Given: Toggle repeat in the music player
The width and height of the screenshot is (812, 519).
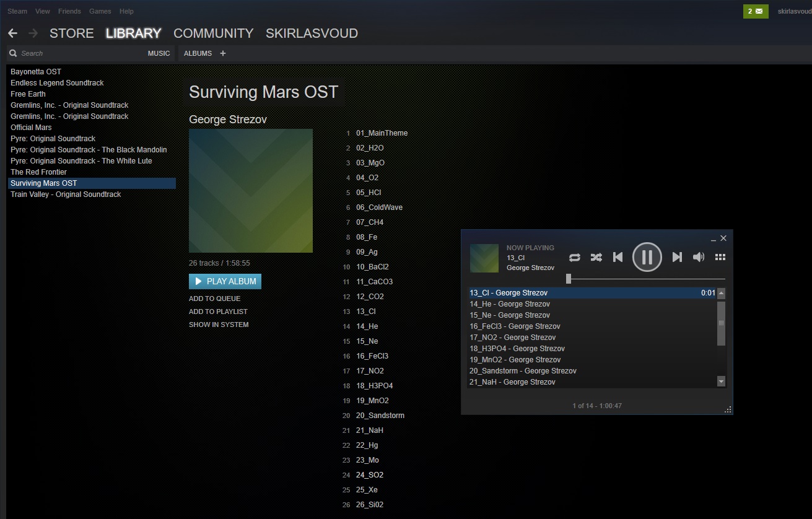Looking at the screenshot, I should click(575, 257).
